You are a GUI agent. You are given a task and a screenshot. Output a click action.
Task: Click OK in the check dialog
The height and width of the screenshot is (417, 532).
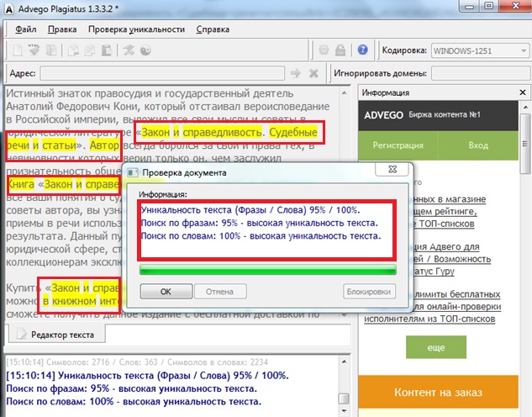[166, 292]
